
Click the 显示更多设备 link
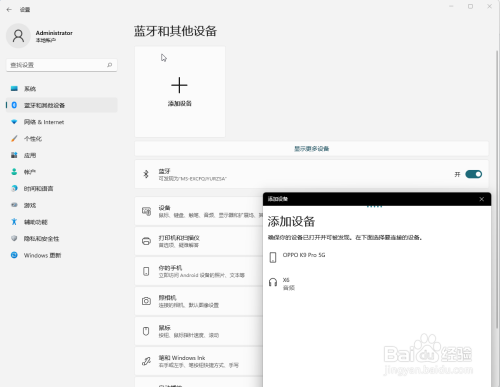click(311, 149)
